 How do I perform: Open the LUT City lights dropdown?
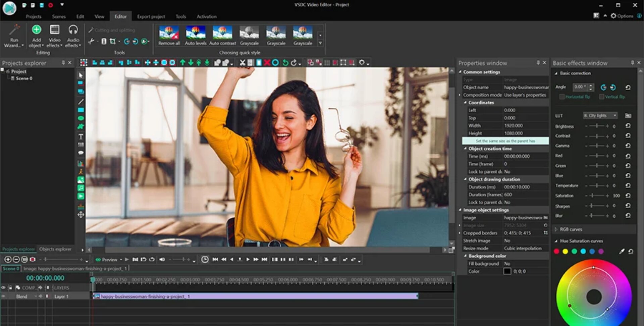pyautogui.click(x=600, y=116)
